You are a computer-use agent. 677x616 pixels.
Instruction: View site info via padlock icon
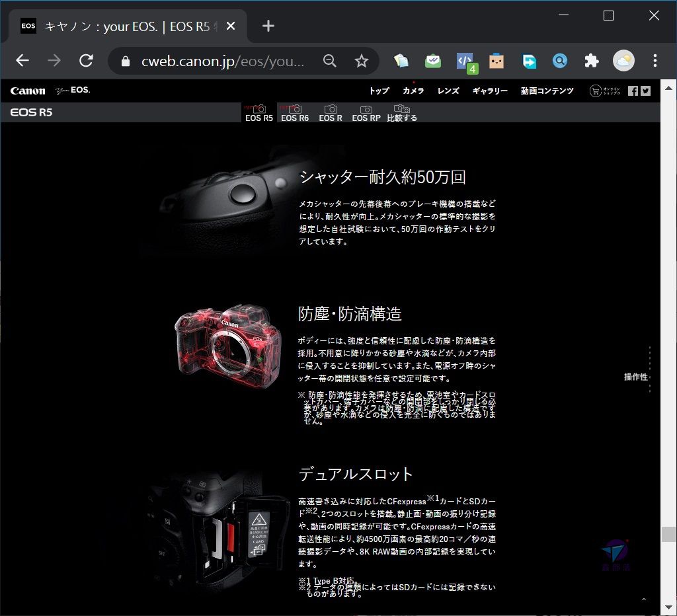tap(126, 61)
